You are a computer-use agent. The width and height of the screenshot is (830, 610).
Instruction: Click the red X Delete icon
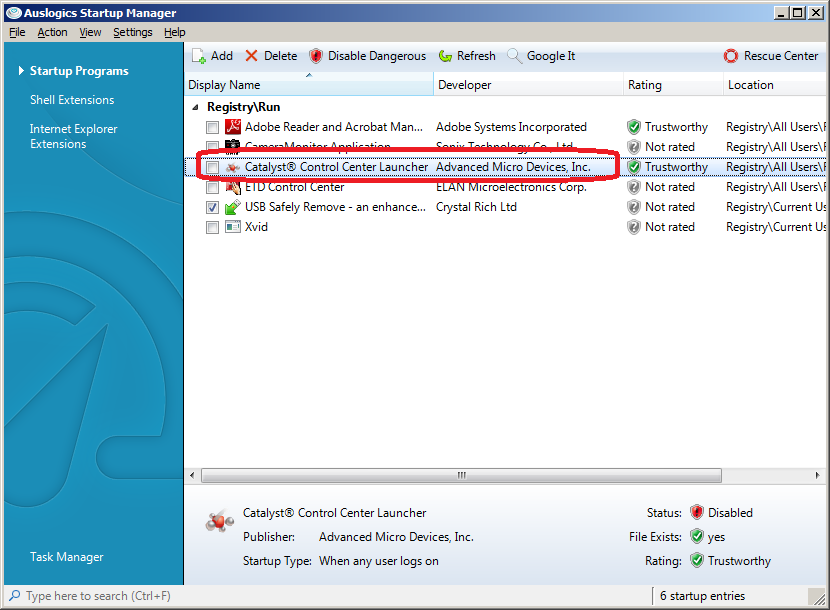tap(251, 56)
